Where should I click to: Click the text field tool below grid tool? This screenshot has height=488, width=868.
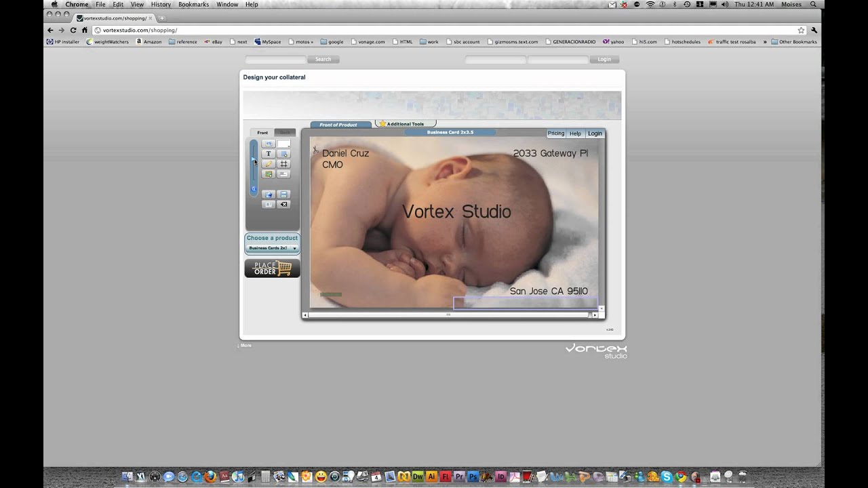284,174
